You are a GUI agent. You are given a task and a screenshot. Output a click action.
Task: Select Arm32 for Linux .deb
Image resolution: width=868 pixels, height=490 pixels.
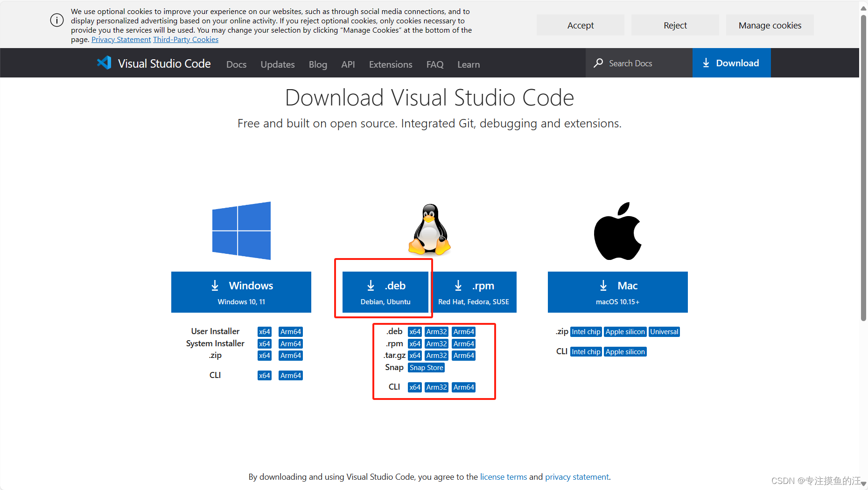pyautogui.click(x=437, y=332)
